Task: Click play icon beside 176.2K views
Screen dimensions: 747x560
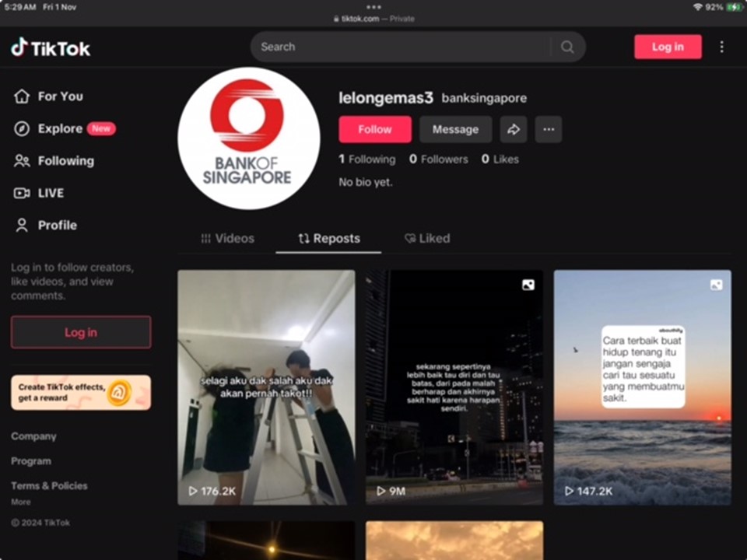Action: point(193,491)
